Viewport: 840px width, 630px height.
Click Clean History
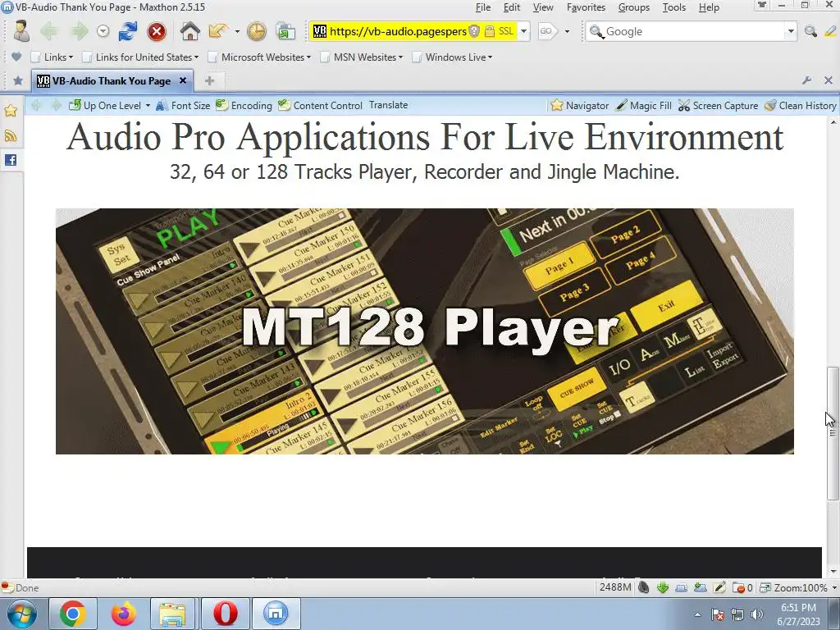[801, 105]
